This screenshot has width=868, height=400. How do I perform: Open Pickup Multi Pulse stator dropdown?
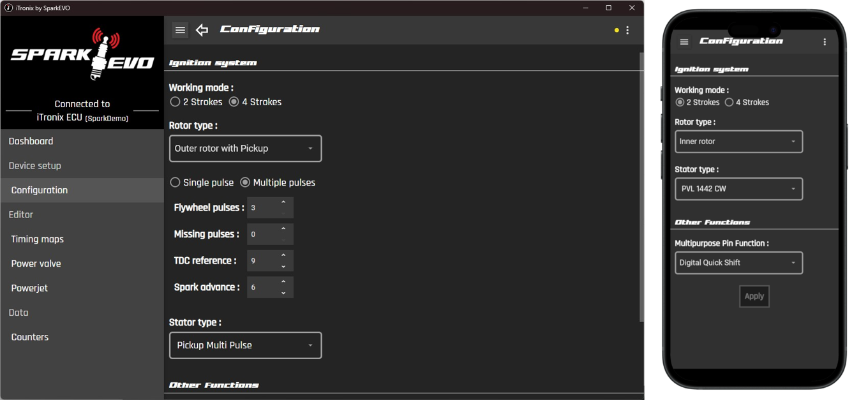(x=245, y=345)
